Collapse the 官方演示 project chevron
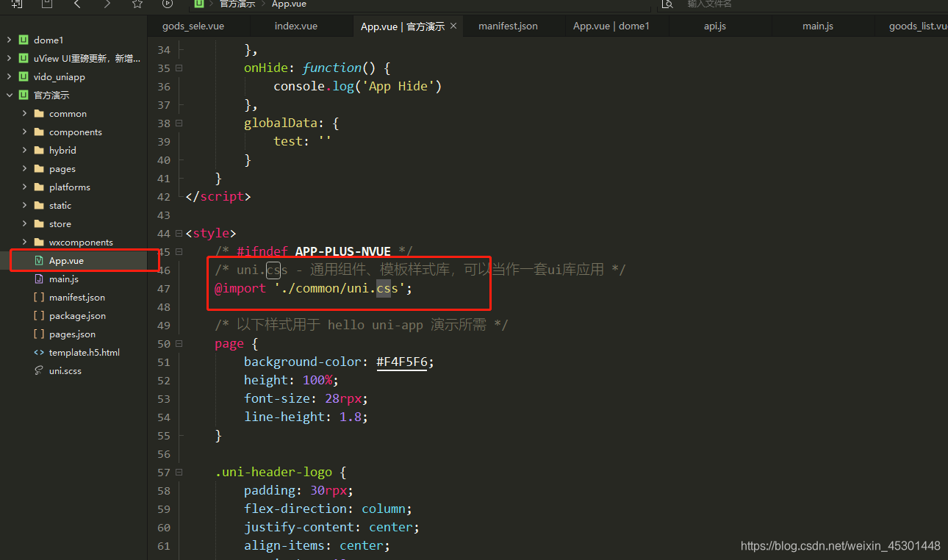This screenshot has height=560, width=948. (10, 95)
